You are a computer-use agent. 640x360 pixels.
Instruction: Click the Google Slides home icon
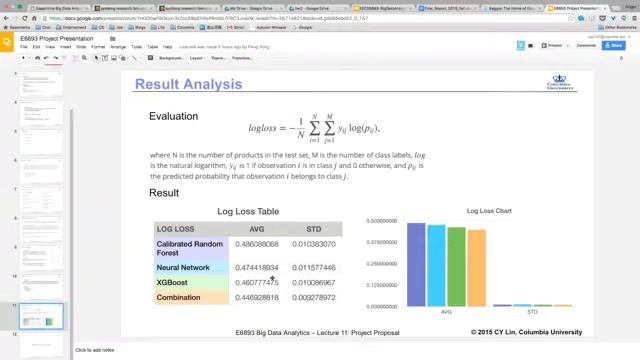tap(7, 42)
